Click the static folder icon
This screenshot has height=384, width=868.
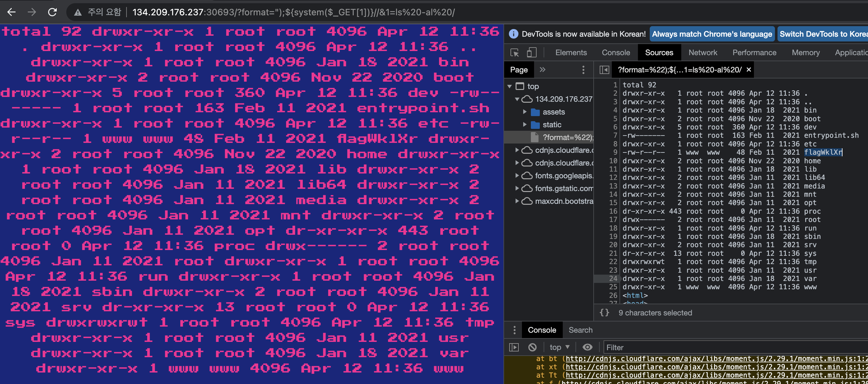click(x=535, y=125)
